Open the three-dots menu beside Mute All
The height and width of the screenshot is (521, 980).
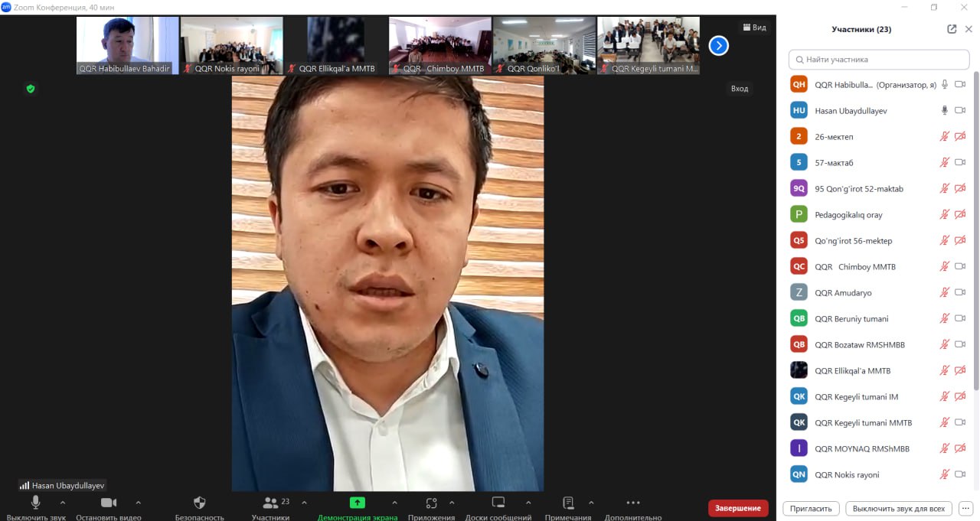point(965,509)
